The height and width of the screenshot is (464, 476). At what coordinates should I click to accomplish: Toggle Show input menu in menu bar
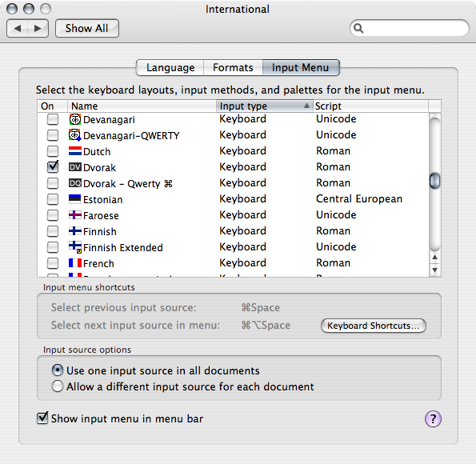[42, 418]
